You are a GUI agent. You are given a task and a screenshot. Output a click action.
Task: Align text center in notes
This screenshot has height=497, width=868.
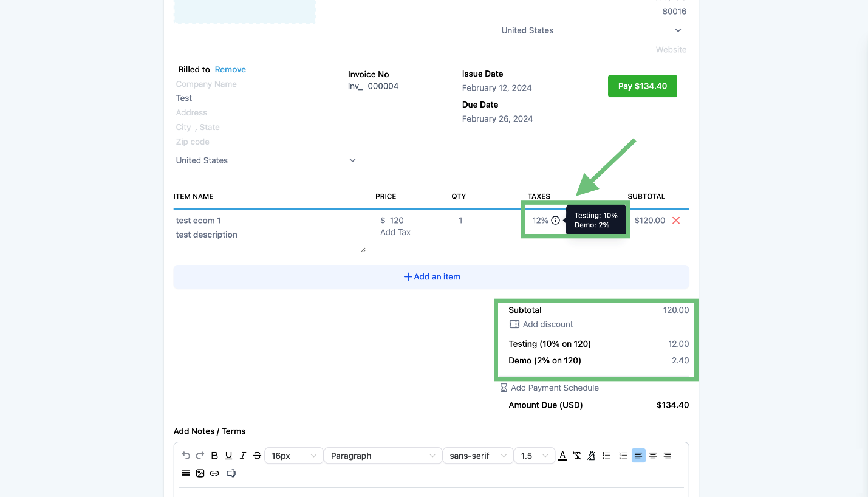(x=653, y=456)
